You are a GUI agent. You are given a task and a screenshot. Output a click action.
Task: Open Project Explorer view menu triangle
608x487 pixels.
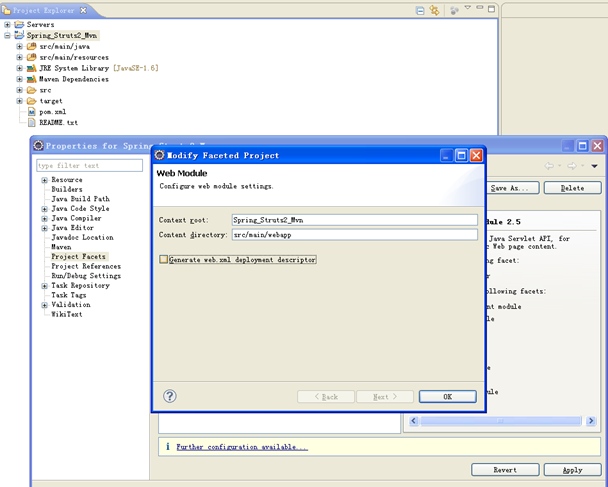coord(468,7)
